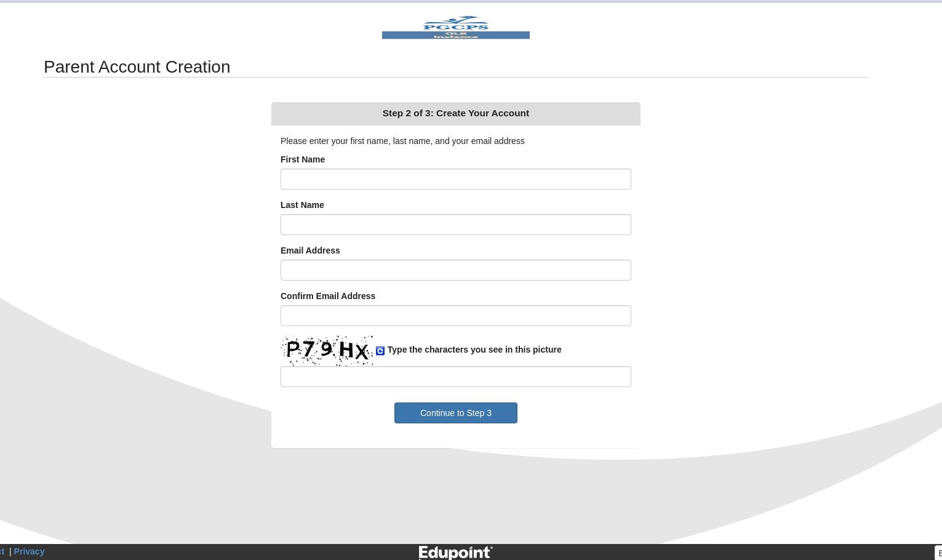Click the name and email instruction text
The height and width of the screenshot is (560, 942).
402,141
